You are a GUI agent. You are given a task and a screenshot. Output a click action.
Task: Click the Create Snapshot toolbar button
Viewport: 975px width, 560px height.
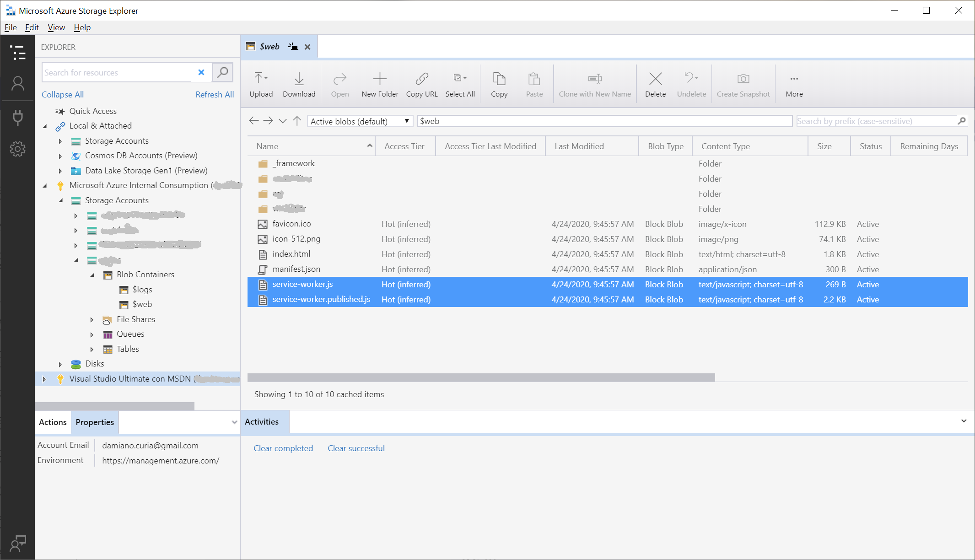coord(743,85)
